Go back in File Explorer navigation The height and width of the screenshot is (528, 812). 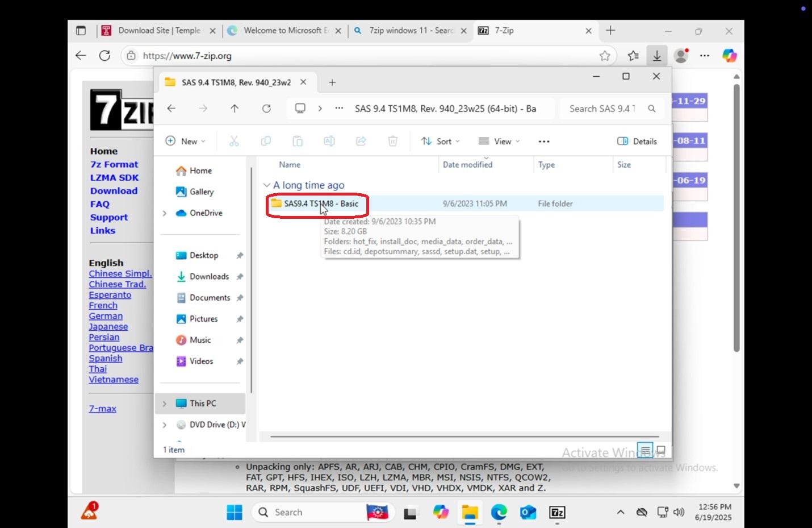171,109
